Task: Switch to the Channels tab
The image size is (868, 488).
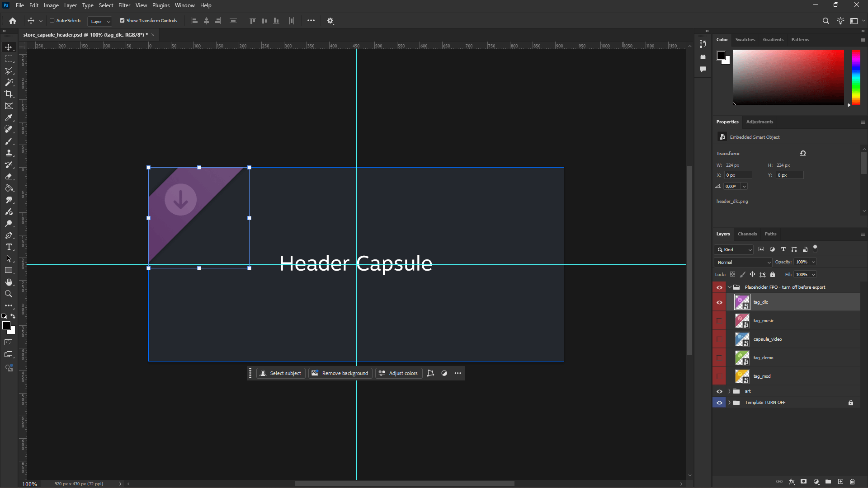Action: point(747,234)
